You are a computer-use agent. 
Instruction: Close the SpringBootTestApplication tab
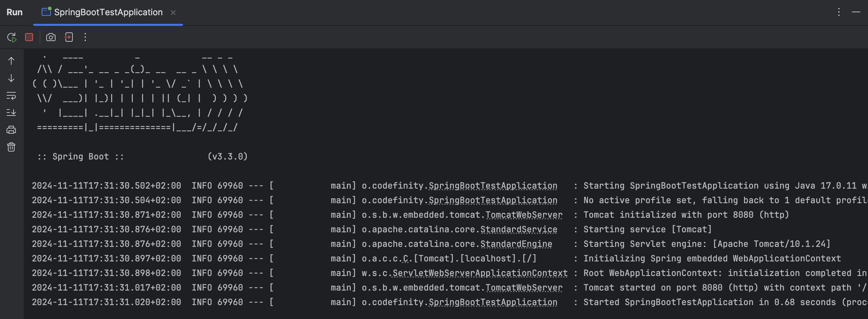coord(173,13)
